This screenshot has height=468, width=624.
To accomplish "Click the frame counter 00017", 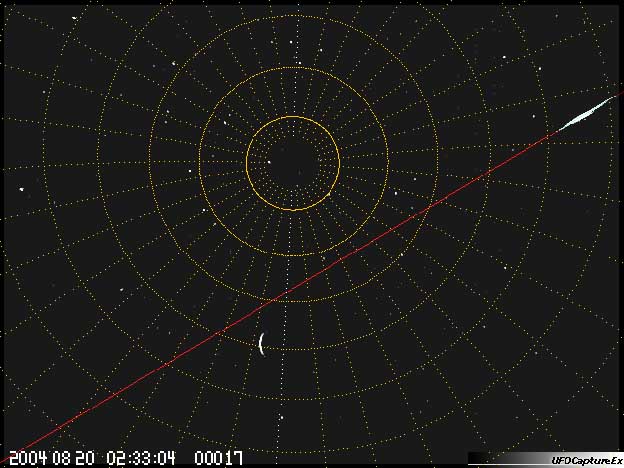I will pos(218,457).
